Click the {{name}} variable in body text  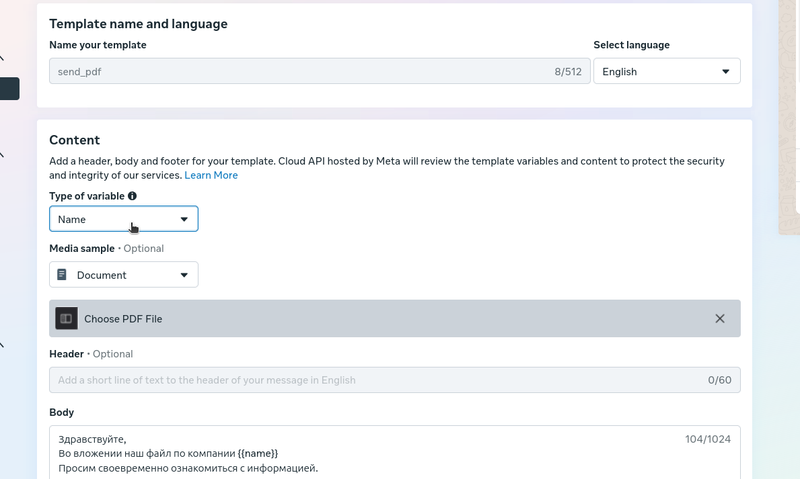pos(256,453)
